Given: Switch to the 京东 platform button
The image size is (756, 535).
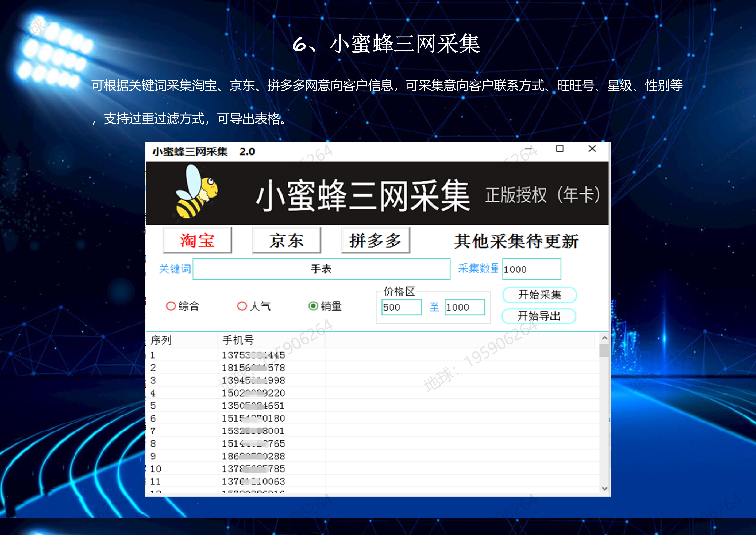Looking at the screenshot, I should 286,240.
